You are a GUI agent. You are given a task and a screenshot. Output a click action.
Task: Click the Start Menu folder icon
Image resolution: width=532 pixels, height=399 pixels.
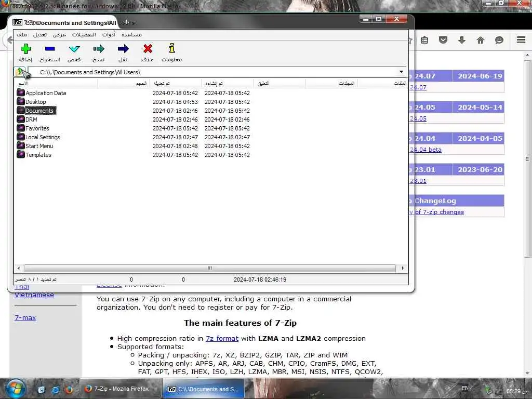tap(21, 145)
